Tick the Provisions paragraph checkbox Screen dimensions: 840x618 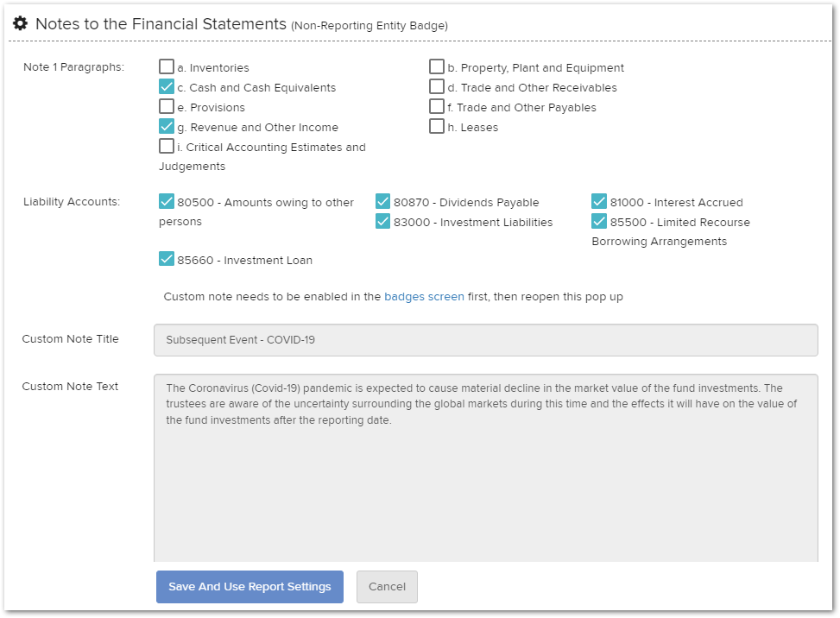point(167,106)
